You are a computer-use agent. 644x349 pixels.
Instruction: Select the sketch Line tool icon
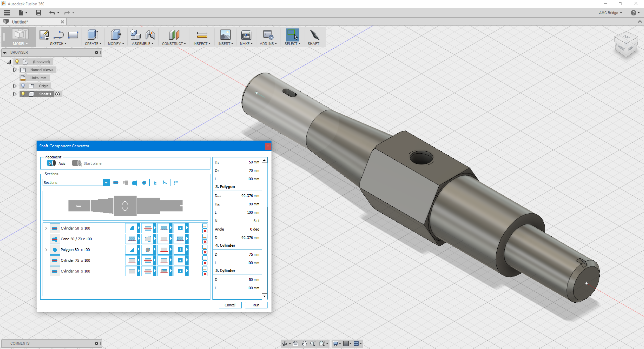(58, 35)
